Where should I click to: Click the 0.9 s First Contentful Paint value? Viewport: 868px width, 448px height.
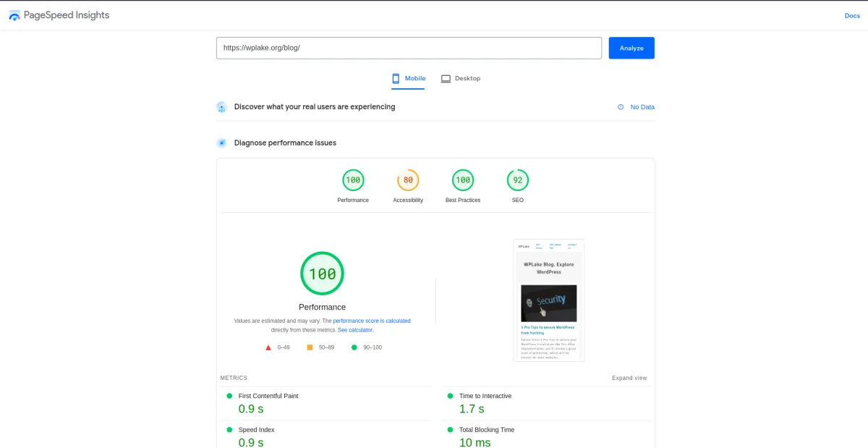[251, 409]
